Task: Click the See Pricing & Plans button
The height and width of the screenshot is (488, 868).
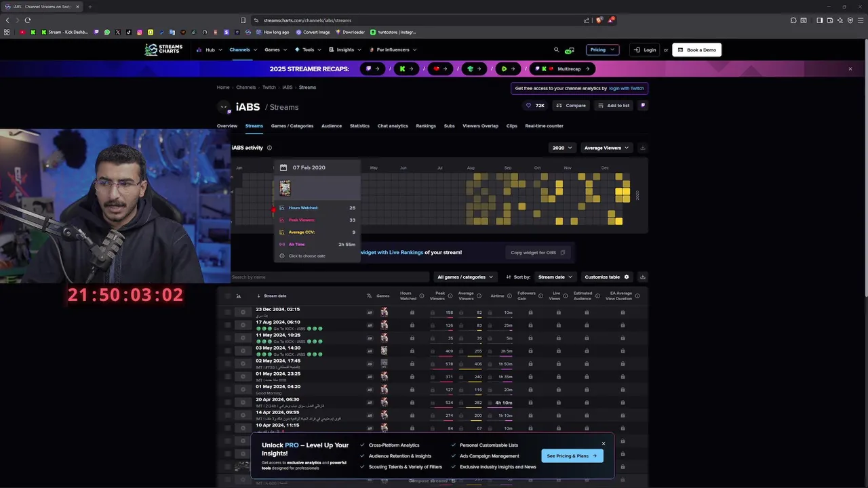Action: pos(572,456)
